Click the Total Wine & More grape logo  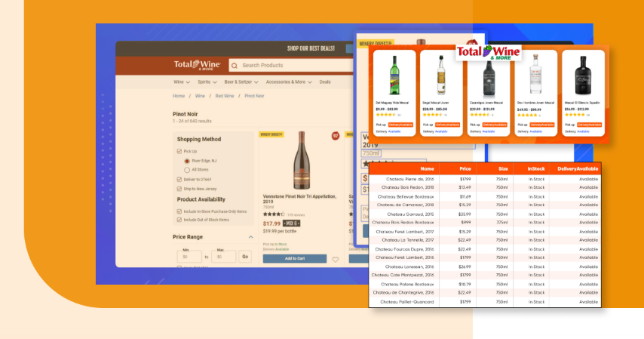click(489, 53)
